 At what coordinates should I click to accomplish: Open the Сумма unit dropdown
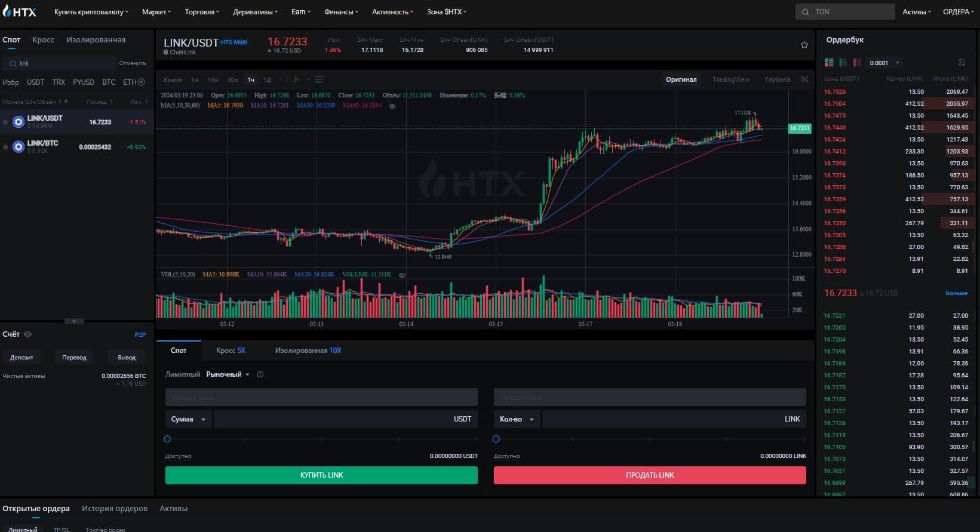pos(188,419)
